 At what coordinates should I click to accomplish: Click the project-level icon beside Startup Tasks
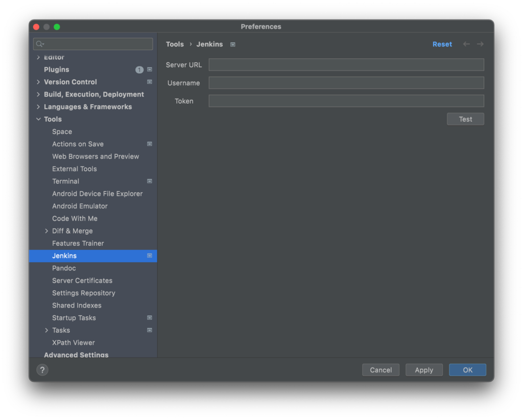coord(150,318)
